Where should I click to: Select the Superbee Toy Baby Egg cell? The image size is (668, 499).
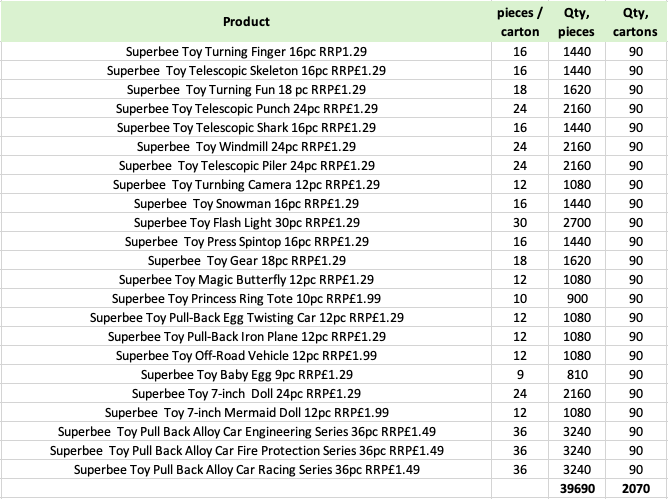pos(246,375)
